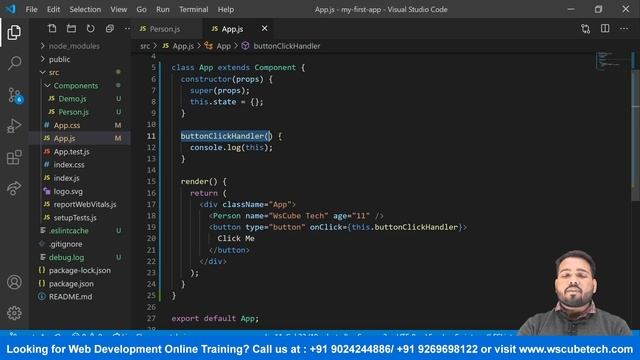This screenshot has height=360, width=640.
Task: Open the File menu
Action: (31, 9)
